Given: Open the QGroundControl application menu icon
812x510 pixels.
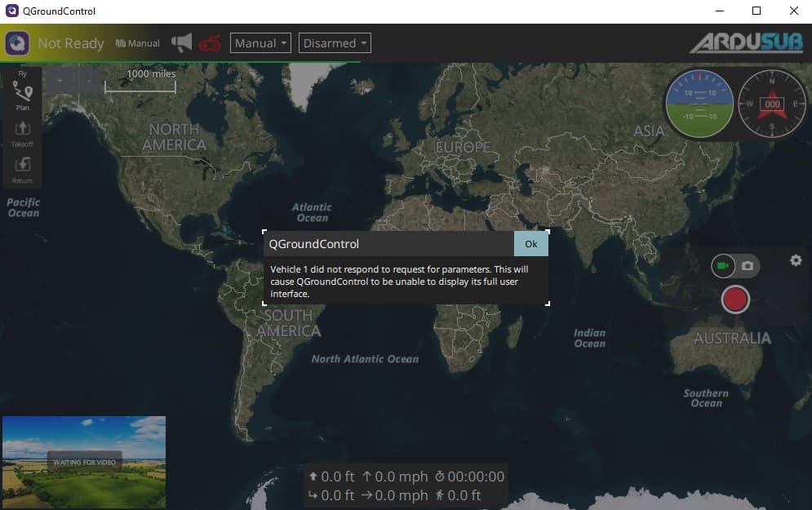Looking at the screenshot, I should click(17, 43).
